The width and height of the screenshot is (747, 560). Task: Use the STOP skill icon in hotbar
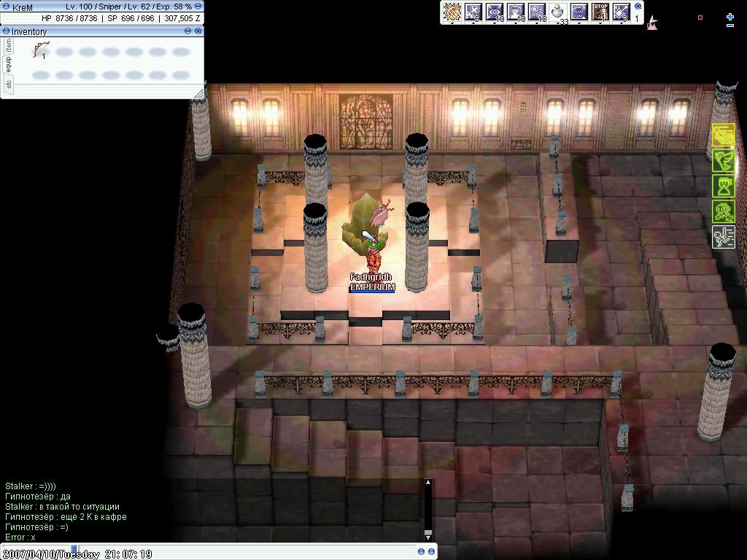600,12
